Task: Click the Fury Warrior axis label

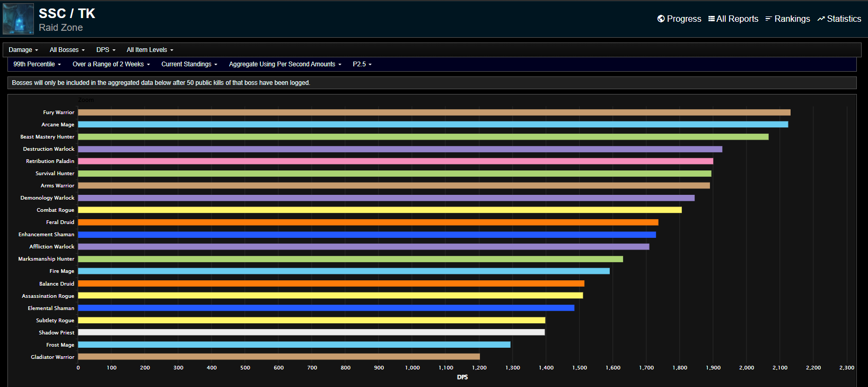Action: tap(59, 113)
